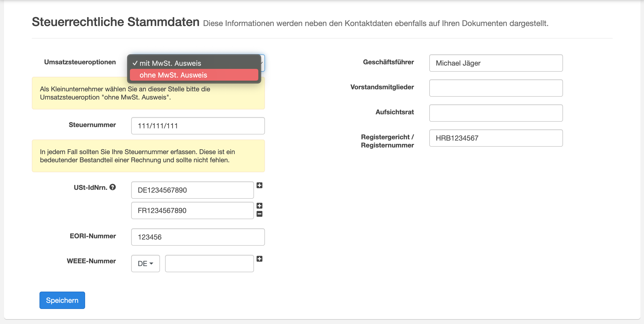This screenshot has width=644, height=324.
Task: Open the DE country dropdown for WEEE-Nummer
Action: click(x=145, y=264)
